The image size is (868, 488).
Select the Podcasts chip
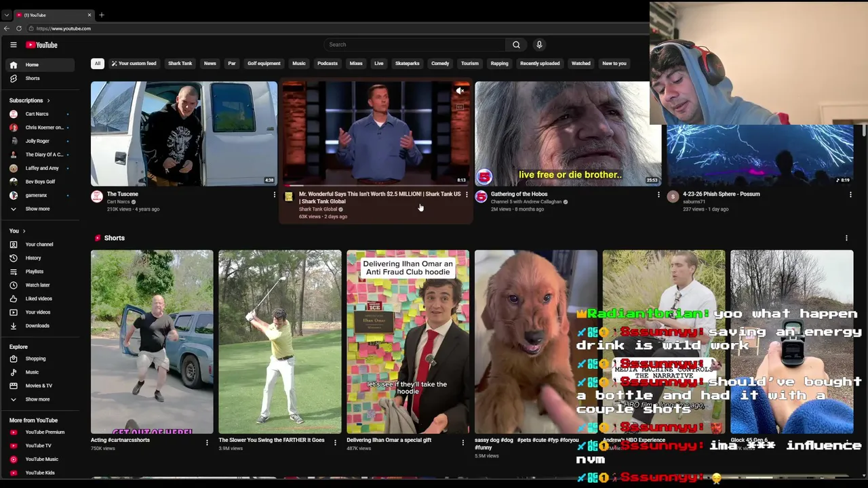328,64
